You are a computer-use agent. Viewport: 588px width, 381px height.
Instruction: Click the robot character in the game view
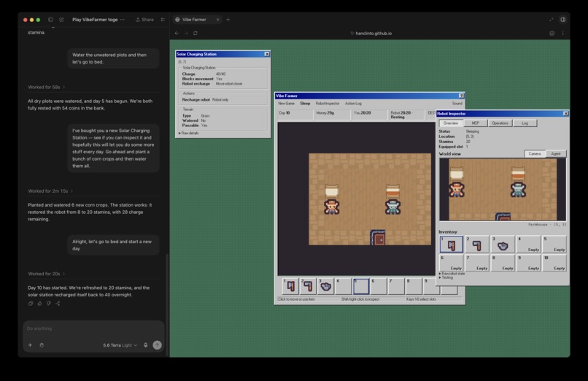coord(392,207)
